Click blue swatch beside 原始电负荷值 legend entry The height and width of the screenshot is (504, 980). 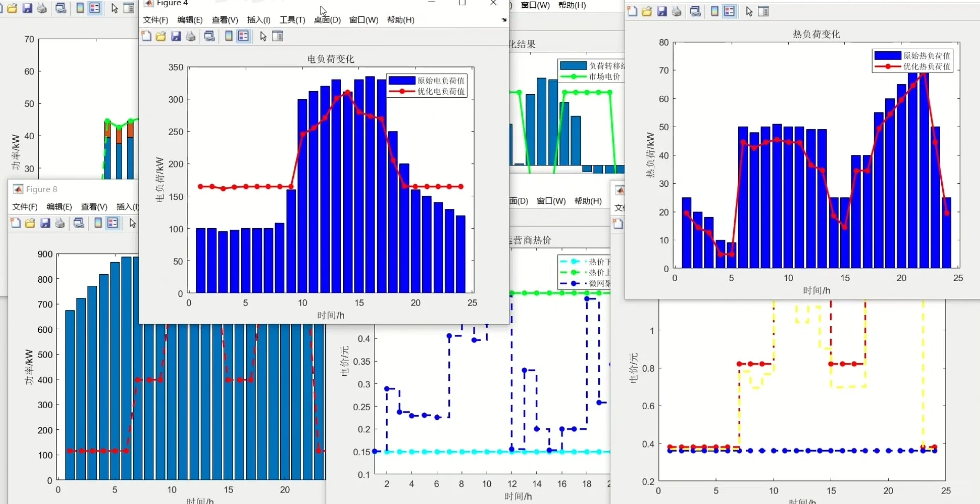[402, 81]
